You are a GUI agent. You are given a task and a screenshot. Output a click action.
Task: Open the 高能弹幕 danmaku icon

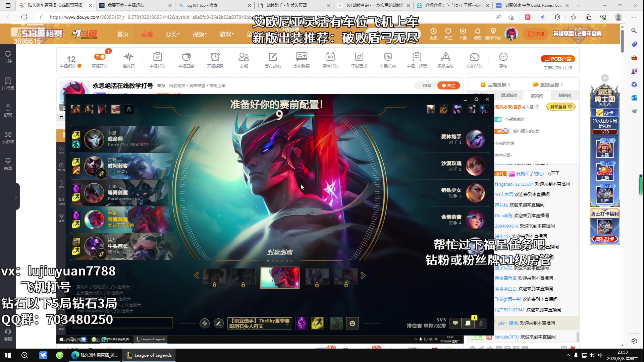tap(301, 57)
